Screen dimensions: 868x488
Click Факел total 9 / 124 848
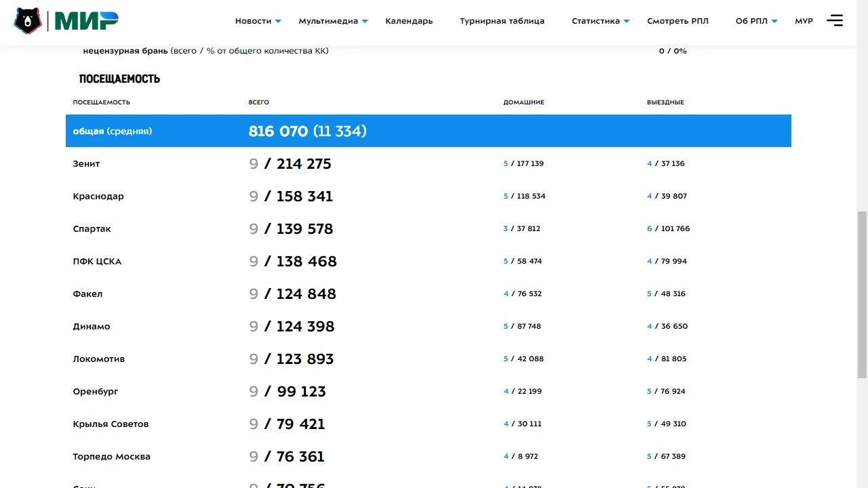[292, 293]
